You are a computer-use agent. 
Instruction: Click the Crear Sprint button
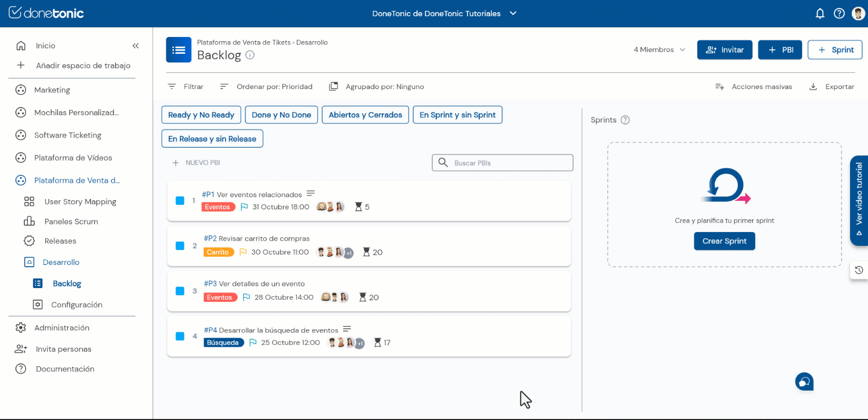[724, 241]
